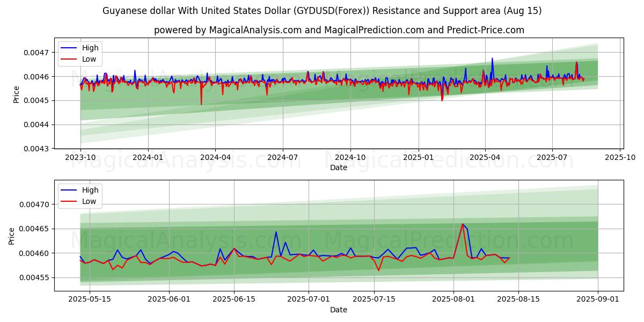Viewport: 644px width, 322px height.
Task: Click the 0.00465 y-axis label in bottom chart
Action: pyautogui.click(x=34, y=229)
